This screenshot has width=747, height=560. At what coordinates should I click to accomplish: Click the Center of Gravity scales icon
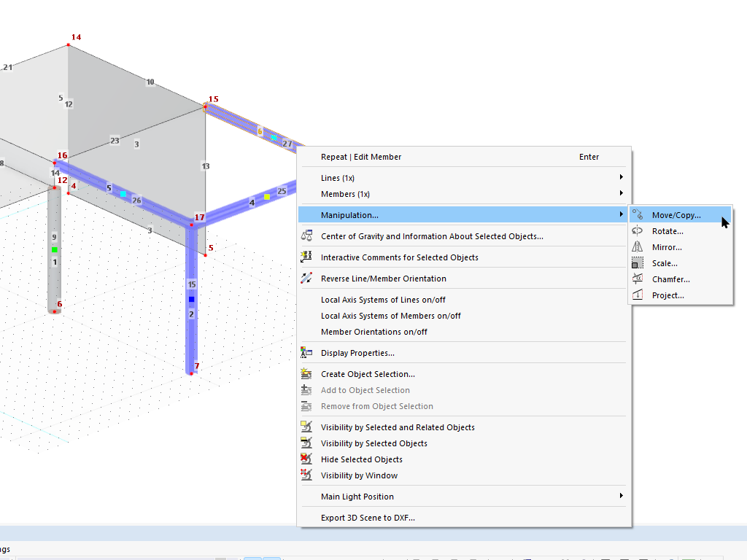tap(306, 236)
